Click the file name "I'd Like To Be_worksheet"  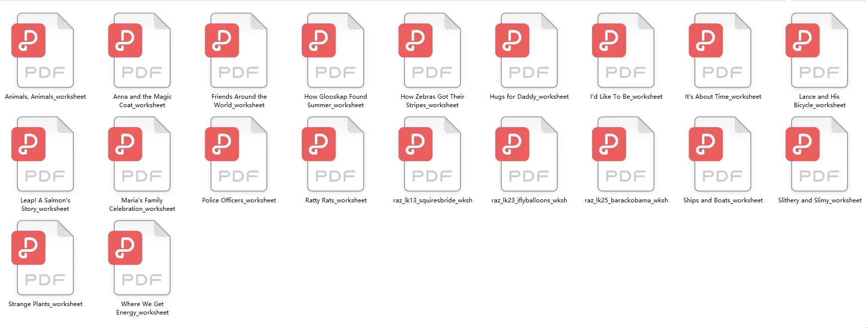(626, 97)
